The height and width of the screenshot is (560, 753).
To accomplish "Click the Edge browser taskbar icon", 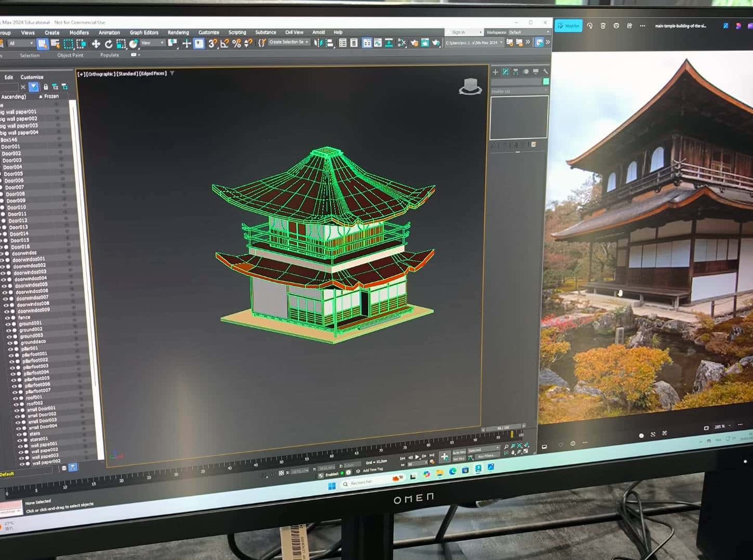I will pos(452,471).
